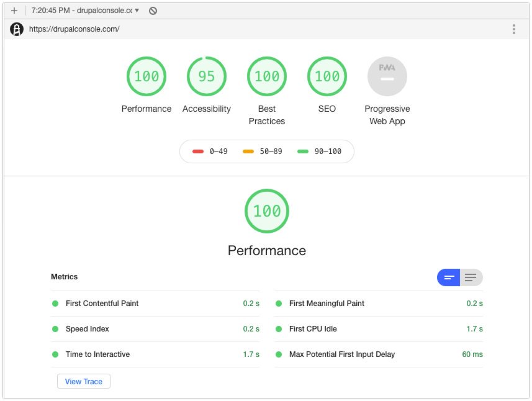Click the large Performance section gauge
This screenshot has height=401, width=532.
tap(267, 211)
